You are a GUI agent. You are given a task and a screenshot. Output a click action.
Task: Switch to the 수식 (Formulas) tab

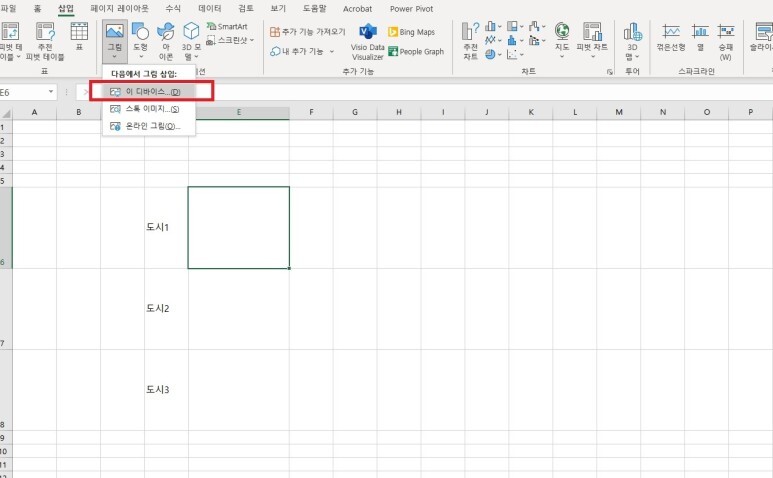click(x=173, y=8)
